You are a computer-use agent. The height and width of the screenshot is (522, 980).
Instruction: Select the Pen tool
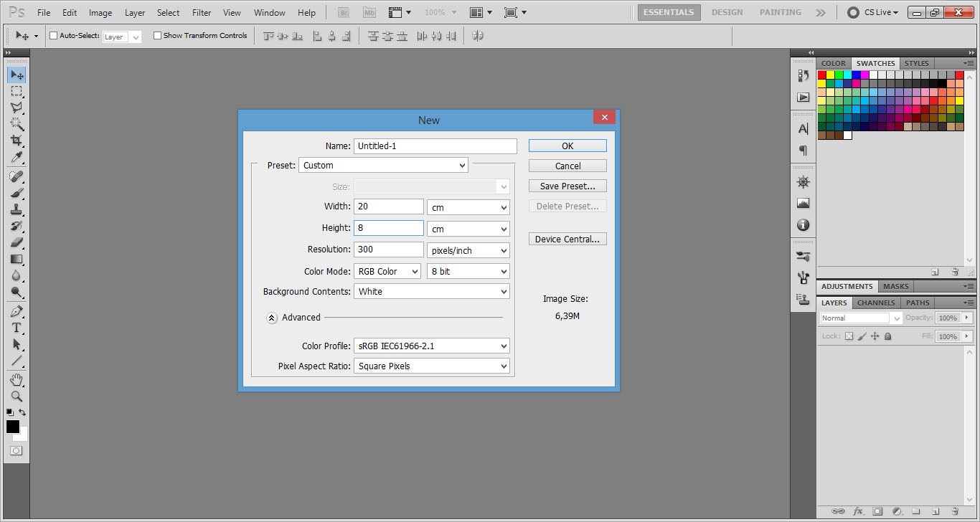16,311
